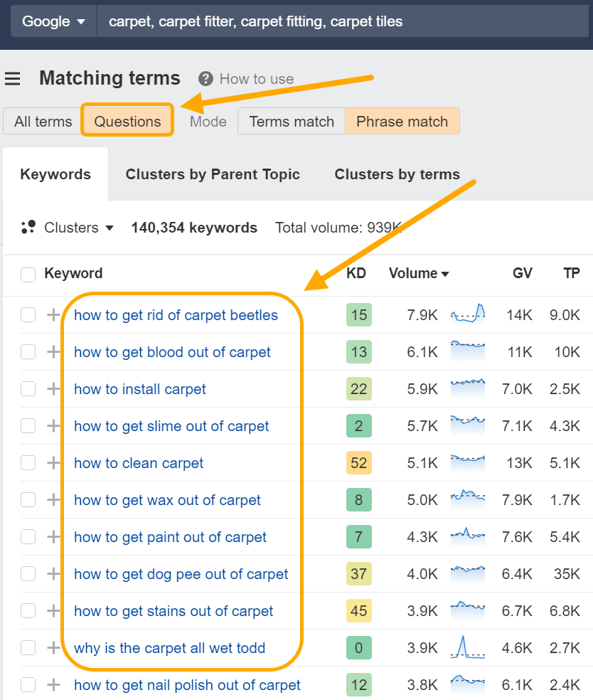593x700 pixels.
Task: Click the trend sparkline for 'how to get rid of carpet beetles'
Action: coord(467,314)
